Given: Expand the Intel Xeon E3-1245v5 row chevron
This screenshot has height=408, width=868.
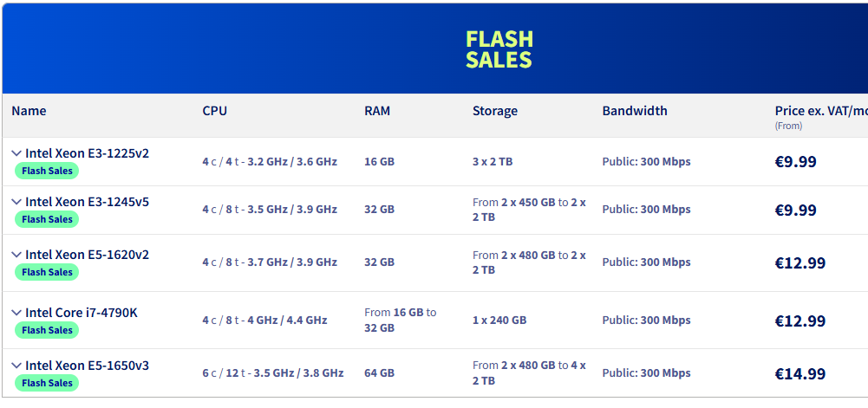Looking at the screenshot, I should point(16,202).
